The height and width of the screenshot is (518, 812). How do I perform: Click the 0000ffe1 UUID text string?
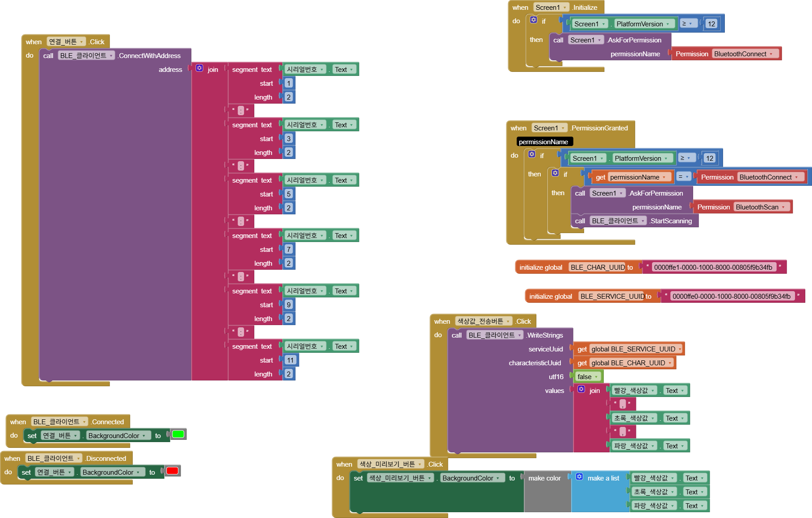pyautogui.click(x=713, y=267)
